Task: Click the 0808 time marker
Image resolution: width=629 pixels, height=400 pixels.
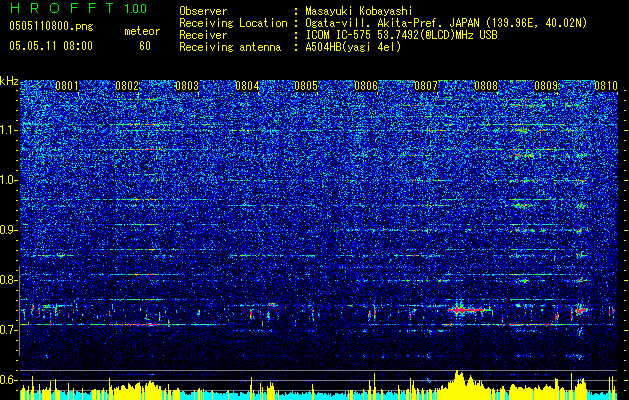Action: (x=486, y=86)
